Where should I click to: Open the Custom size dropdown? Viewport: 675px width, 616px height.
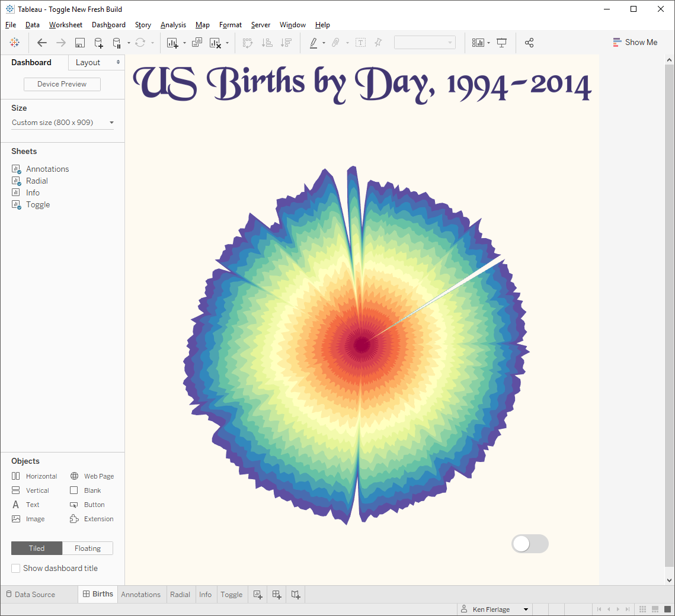point(62,123)
